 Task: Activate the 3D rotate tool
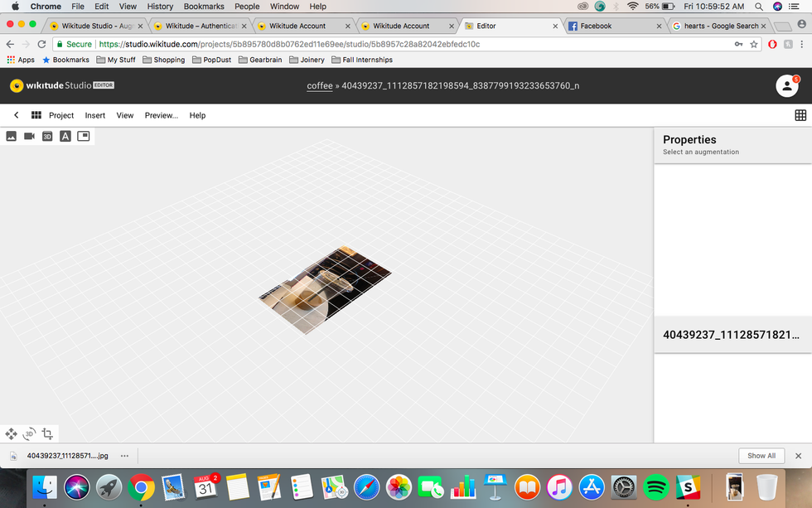[29, 433]
